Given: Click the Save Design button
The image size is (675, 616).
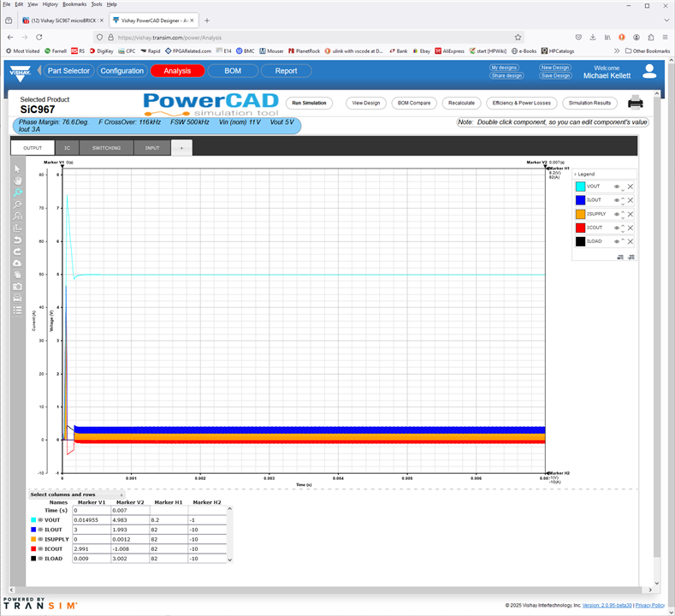Looking at the screenshot, I should 556,76.
